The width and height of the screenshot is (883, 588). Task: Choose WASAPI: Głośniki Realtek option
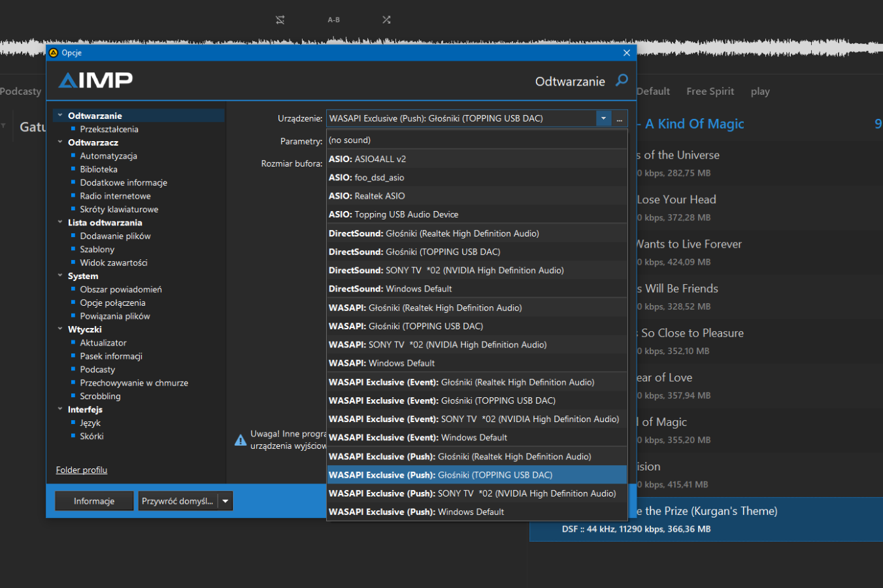coord(477,308)
